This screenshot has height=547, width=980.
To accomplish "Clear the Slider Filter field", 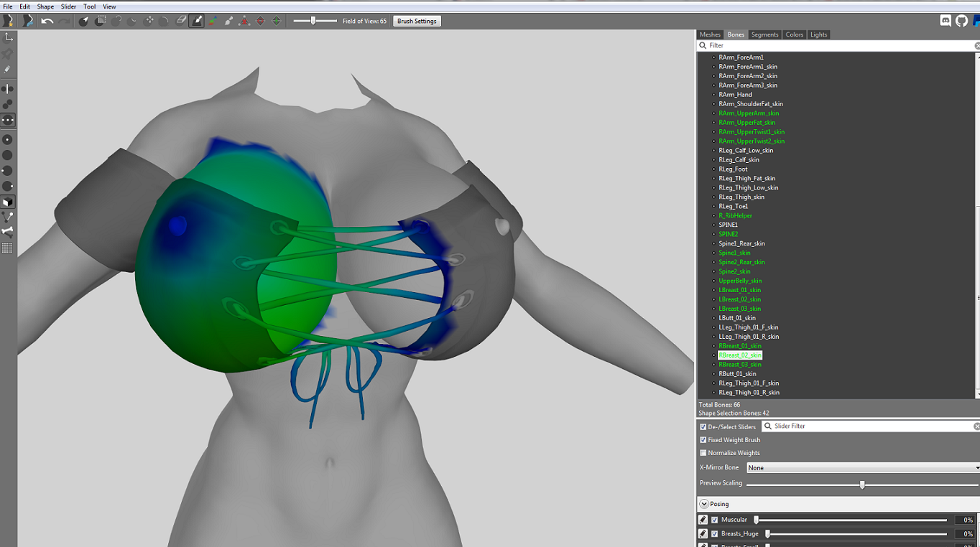I will 976,426.
